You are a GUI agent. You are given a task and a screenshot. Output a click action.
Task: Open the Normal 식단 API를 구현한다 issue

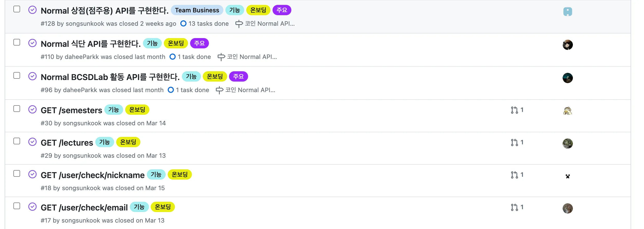[x=91, y=44]
